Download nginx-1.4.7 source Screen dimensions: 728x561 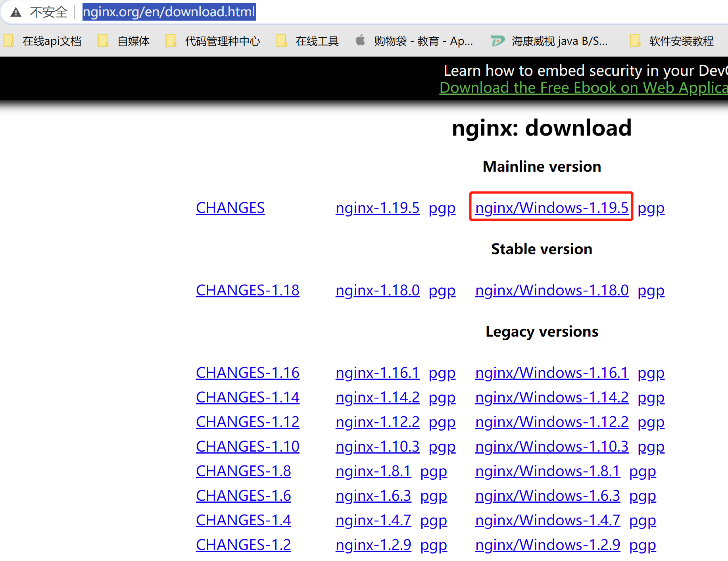tap(373, 521)
